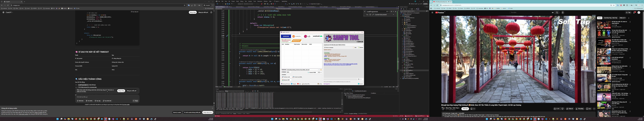Open the Call Stack tab
This screenshot has height=121, width=644.
click(346, 114)
